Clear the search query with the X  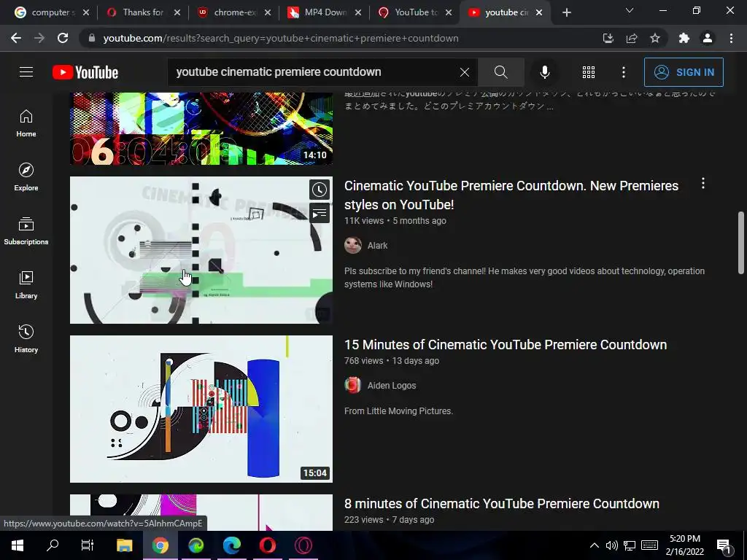coord(465,72)
